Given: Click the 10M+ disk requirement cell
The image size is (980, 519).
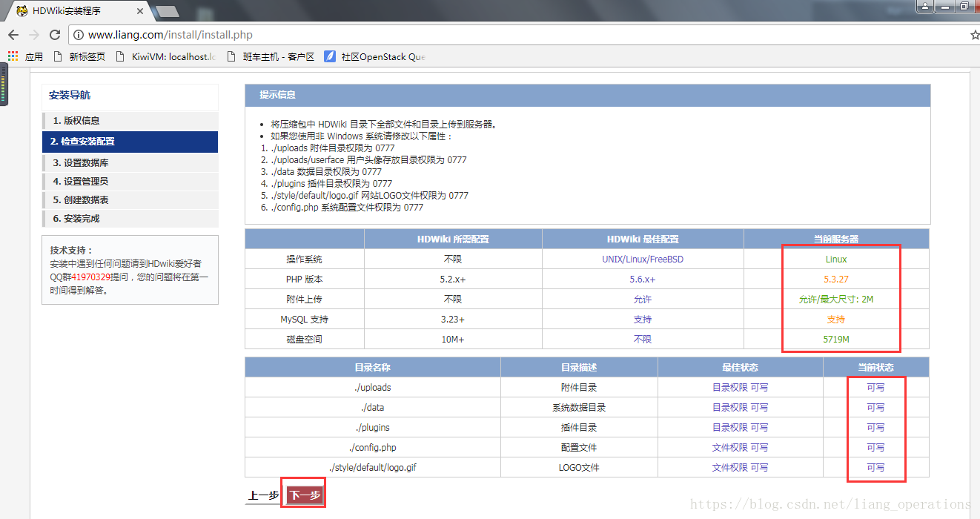Looking at the screenshot, I should click(453, 340).
